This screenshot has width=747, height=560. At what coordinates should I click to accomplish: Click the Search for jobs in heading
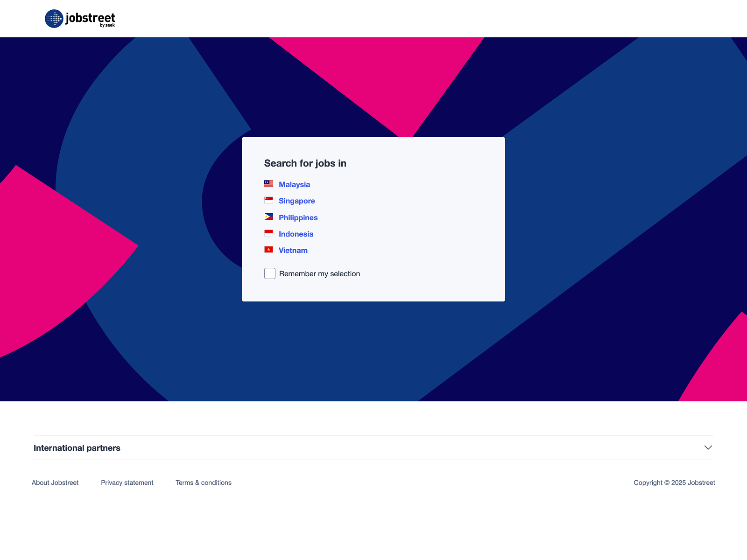pos(305,163)
